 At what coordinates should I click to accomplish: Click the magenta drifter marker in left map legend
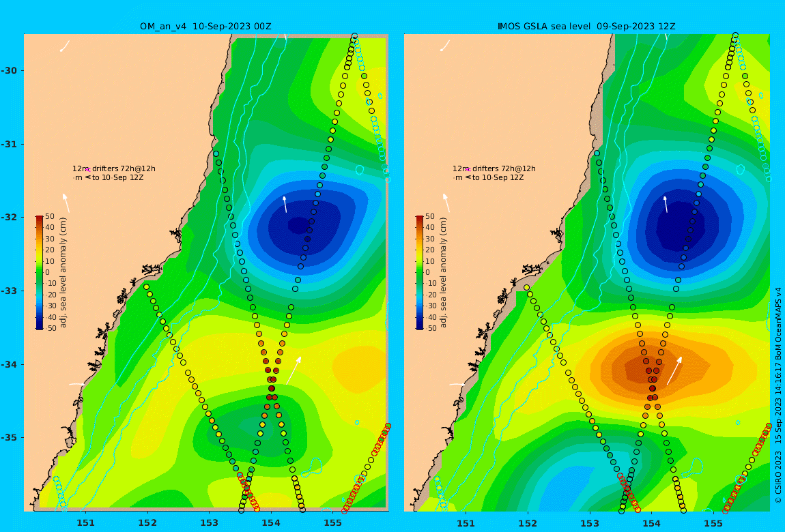87,170
